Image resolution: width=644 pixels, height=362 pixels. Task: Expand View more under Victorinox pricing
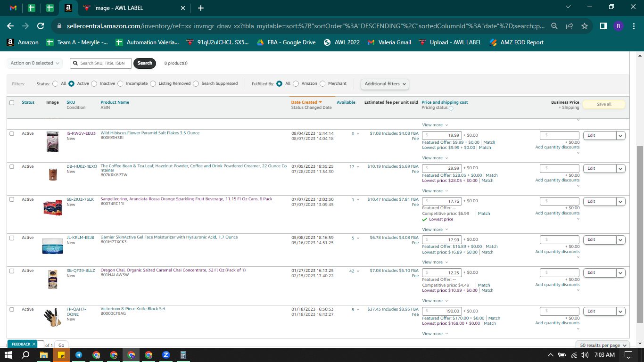click(x=435, y=334)
